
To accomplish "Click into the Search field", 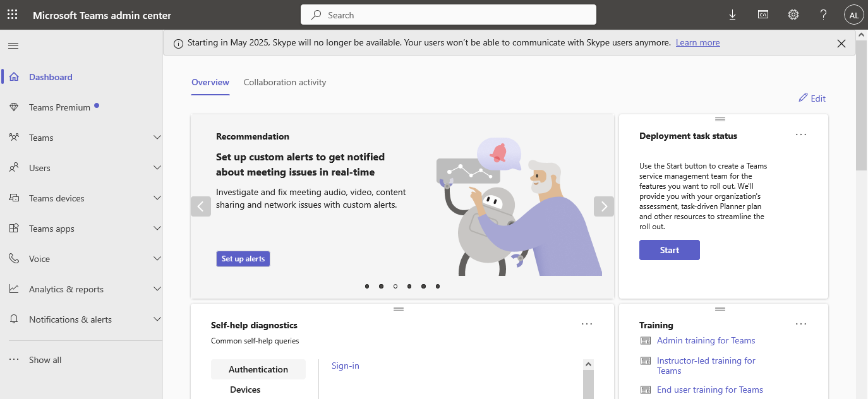I will click(x=449, y=15).
